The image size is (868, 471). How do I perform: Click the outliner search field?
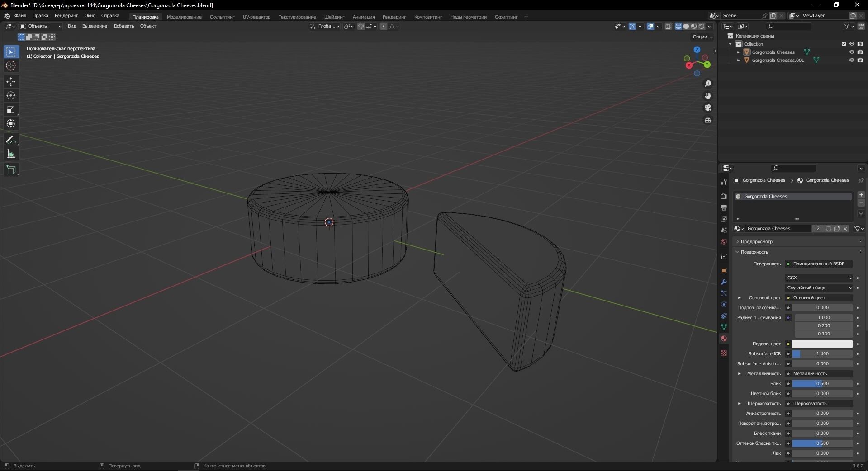(789, 26)
